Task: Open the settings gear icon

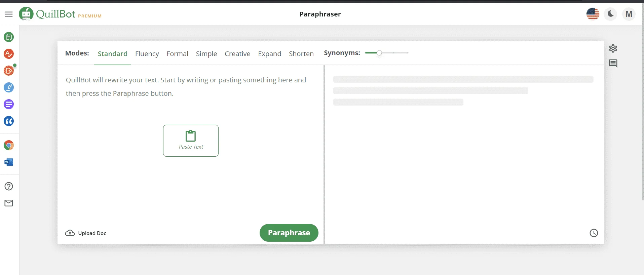Action: (x=613, y=48)
